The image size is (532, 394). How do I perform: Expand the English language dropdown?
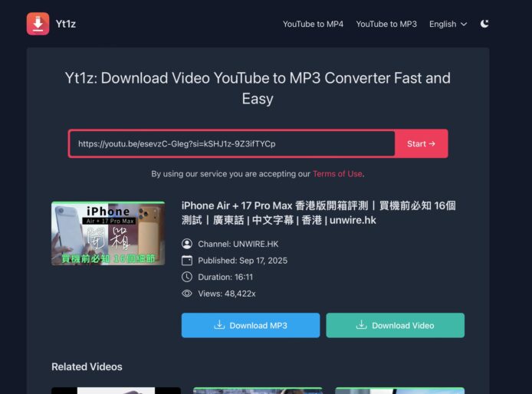pyautogui.click(x=448, y=24)
